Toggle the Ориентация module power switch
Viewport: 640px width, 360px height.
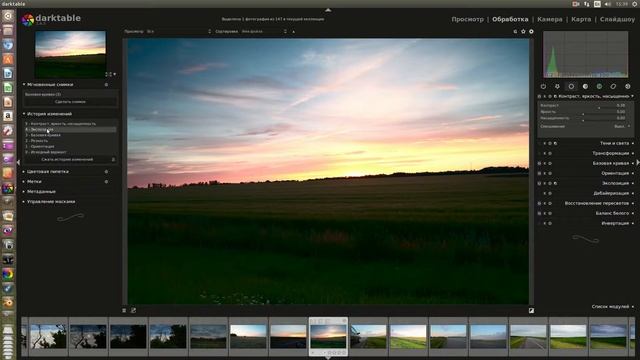click(540, 173)
